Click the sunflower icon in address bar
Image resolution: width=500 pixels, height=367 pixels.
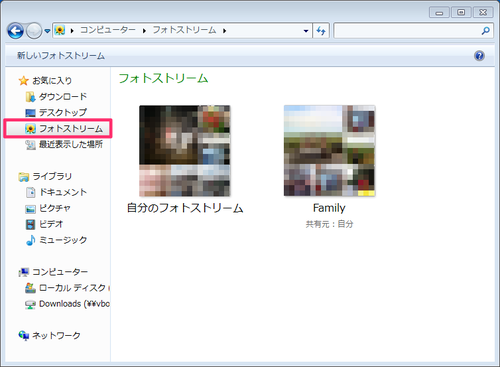point(60,30)
